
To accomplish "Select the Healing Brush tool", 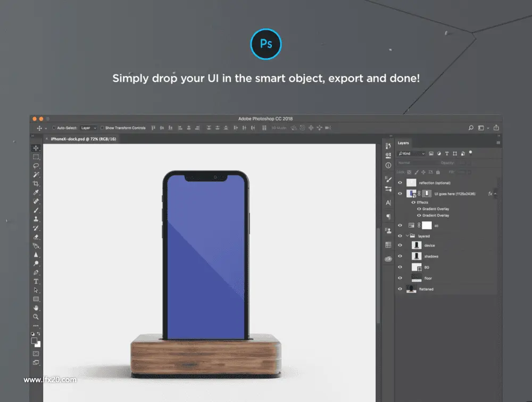I will coord(36,201).
